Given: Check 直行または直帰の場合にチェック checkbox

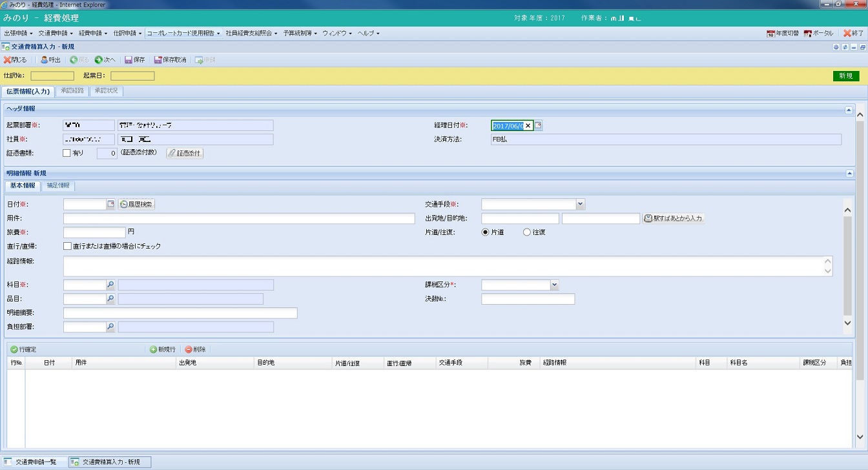Looking at the screenshot, I should click(67, 246).
